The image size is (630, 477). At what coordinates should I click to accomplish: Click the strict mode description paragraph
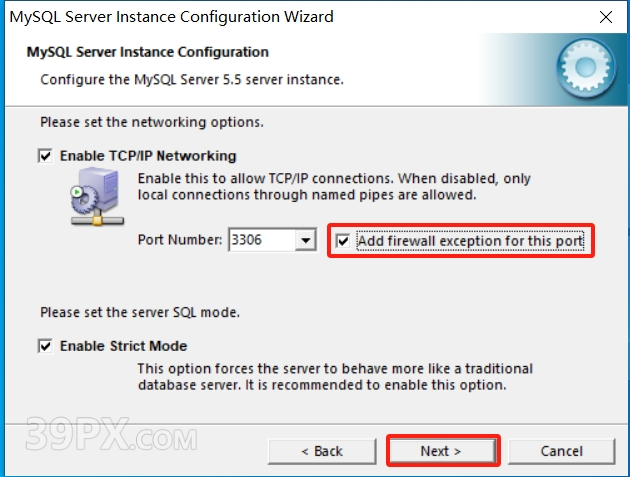pos(335,377)
